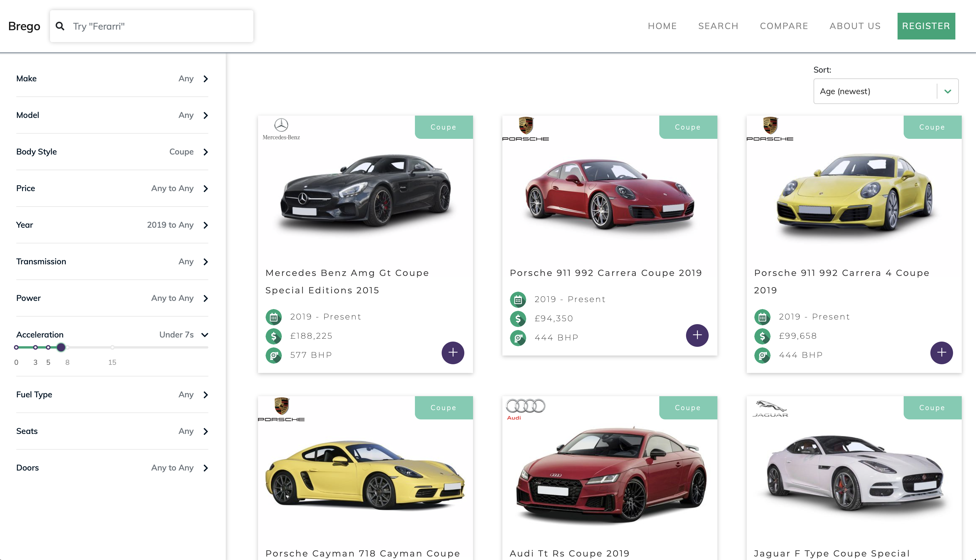This screenshot has width=976, height=560.
Task: Click the REGISTER button
Action: pyautogui.click(x=926, y=26)
